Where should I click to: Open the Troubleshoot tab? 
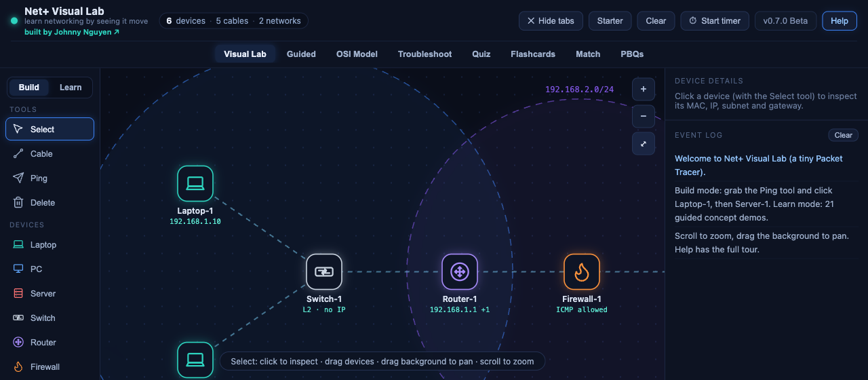tap(425, 54)
